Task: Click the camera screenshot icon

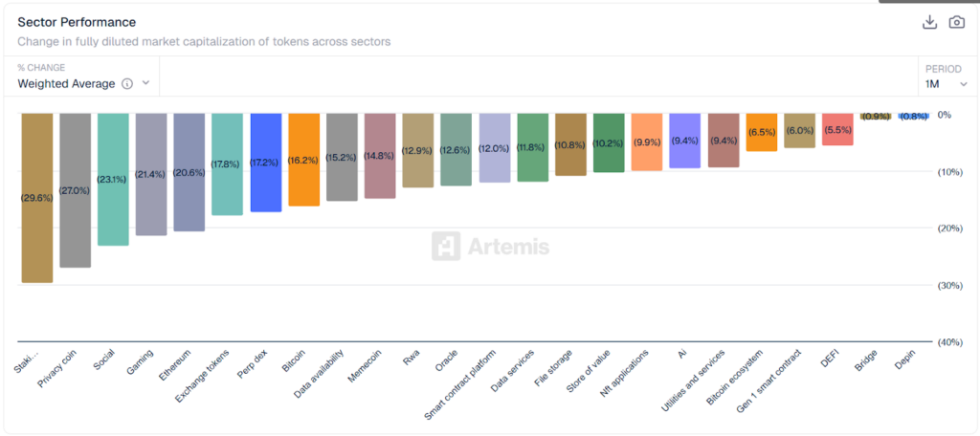Action: click(956, 22)
